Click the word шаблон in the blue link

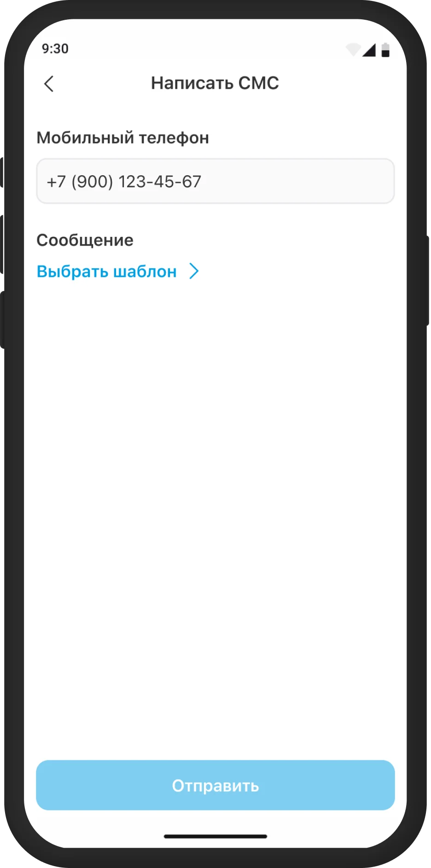(145, 271)
